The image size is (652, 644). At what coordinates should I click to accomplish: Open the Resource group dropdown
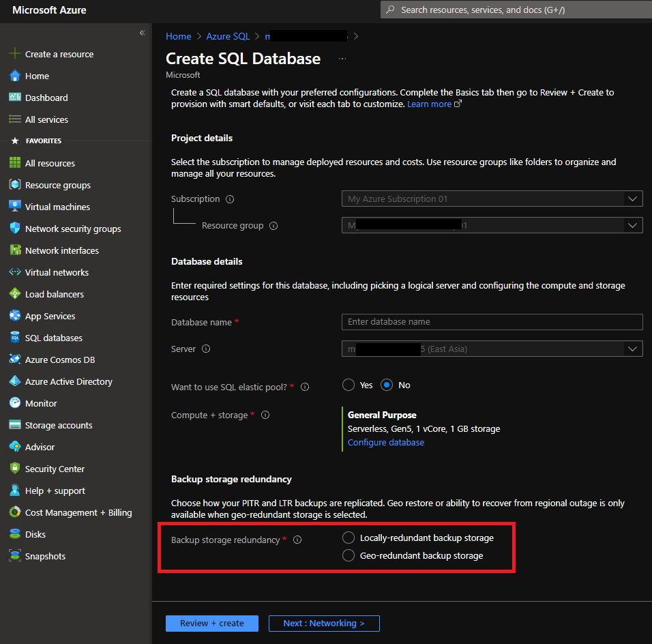click(x=492, y=225)
